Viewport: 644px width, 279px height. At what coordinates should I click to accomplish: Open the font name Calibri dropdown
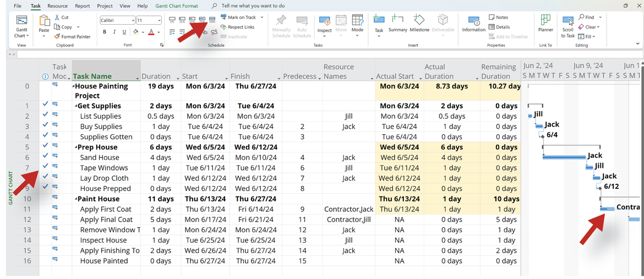coord(133,20)
